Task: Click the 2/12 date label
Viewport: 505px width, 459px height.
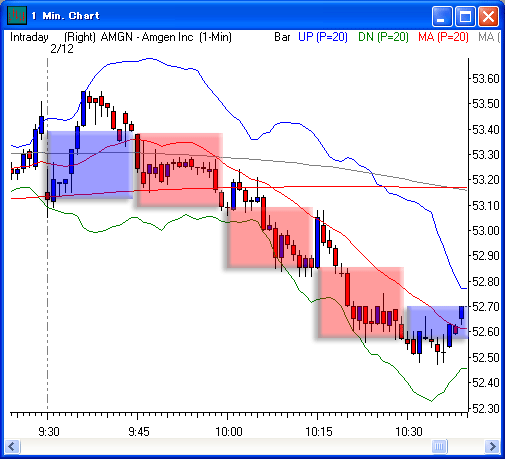Action: coord(62,49)
